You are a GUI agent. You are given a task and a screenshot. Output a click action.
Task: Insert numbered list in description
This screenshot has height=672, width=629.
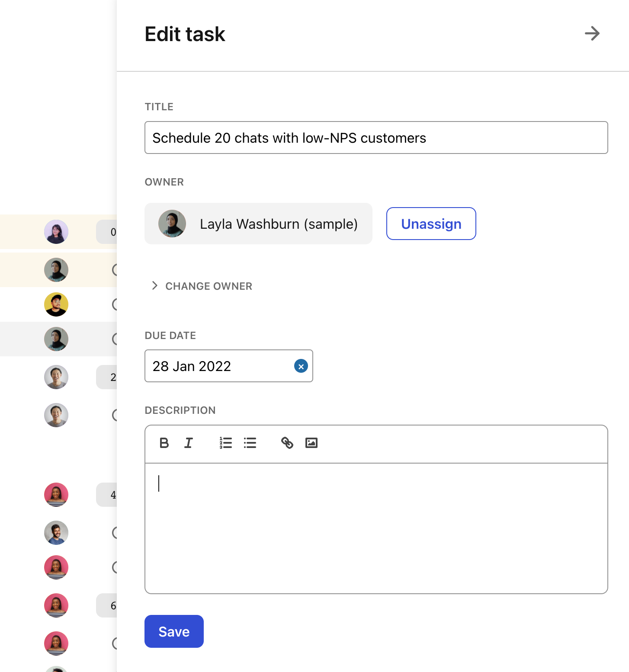point(225,443)
